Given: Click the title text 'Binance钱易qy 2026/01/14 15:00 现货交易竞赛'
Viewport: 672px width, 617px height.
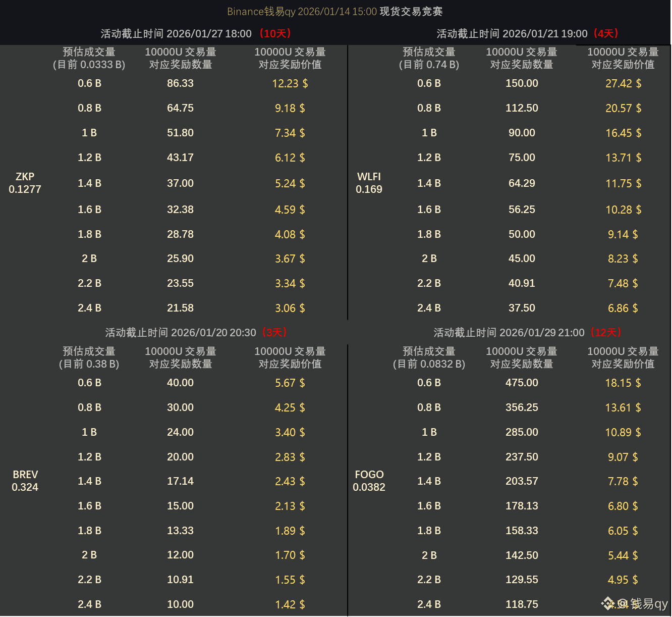Looking at the screenshot, I should (335, 11).
